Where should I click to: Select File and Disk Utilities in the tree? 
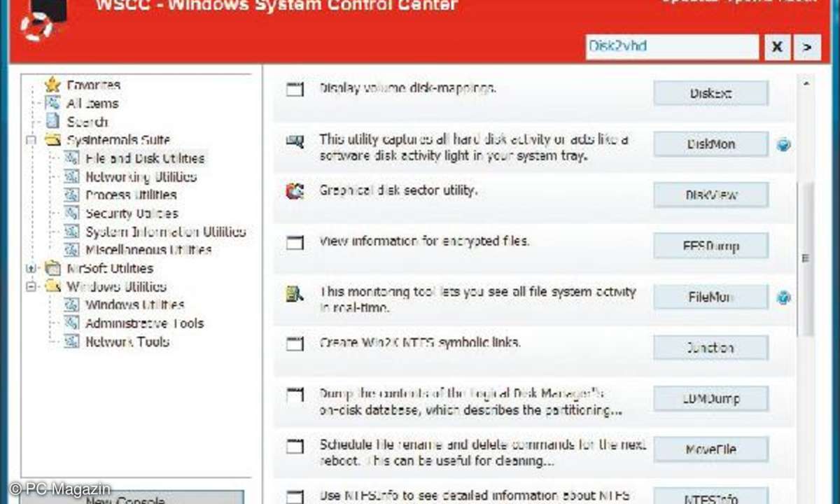pos(145,158)
